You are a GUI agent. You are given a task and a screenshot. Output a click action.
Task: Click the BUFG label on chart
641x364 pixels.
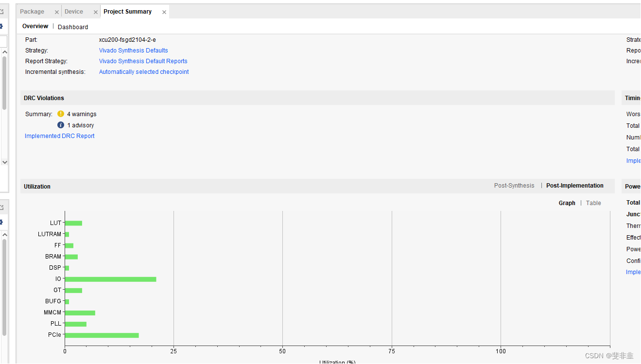(53, 301)
